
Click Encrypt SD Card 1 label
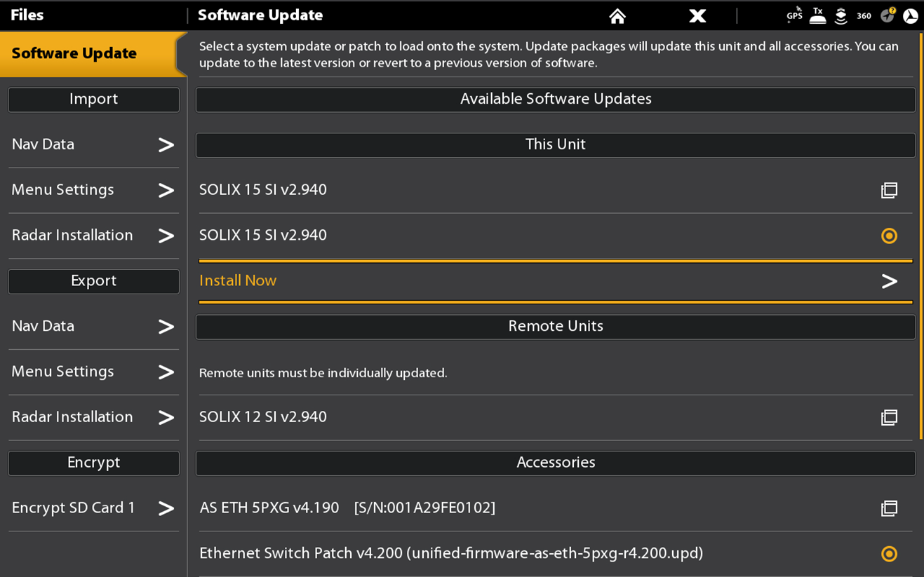pyautogui.click(x=74, y=508)
